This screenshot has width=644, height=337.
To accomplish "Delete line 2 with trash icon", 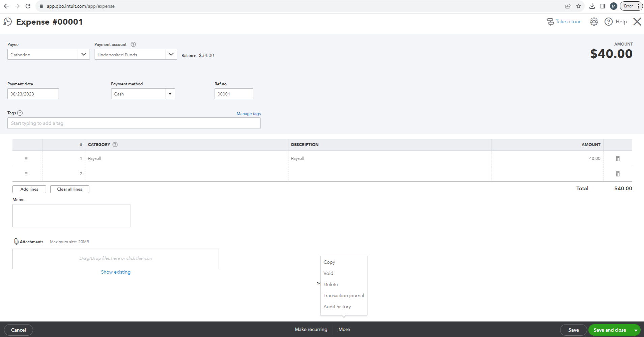I will [618, 174].
